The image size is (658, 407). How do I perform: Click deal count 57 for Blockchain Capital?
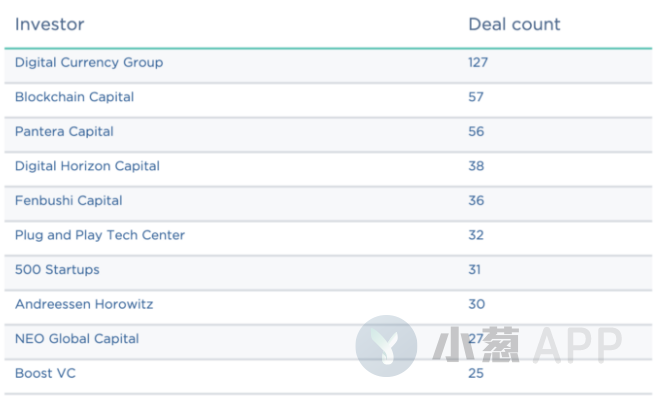476,97
